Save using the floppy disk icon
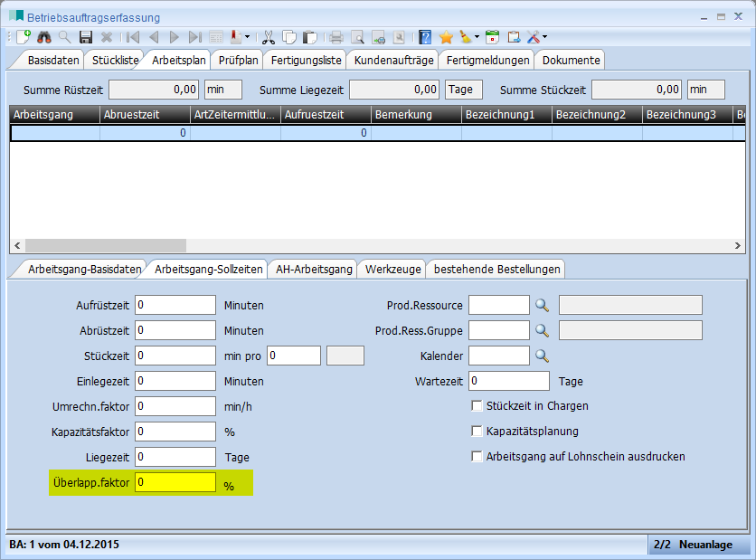The height and width of the screenshot is (560, 756). click(x=86, y=37)
